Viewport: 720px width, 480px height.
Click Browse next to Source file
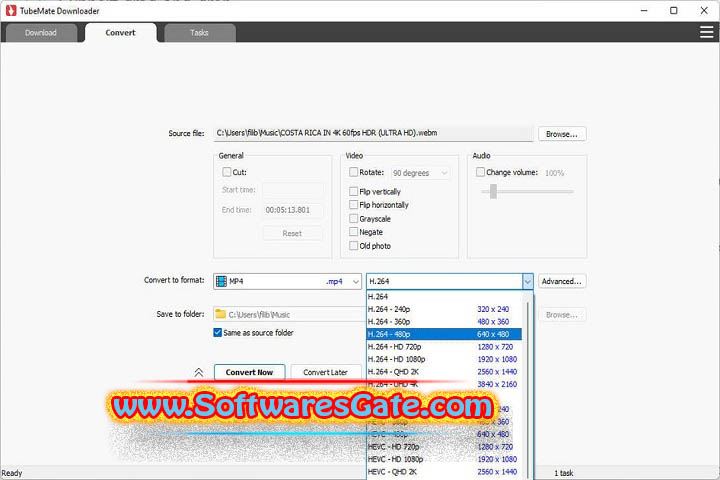(562, 134)
